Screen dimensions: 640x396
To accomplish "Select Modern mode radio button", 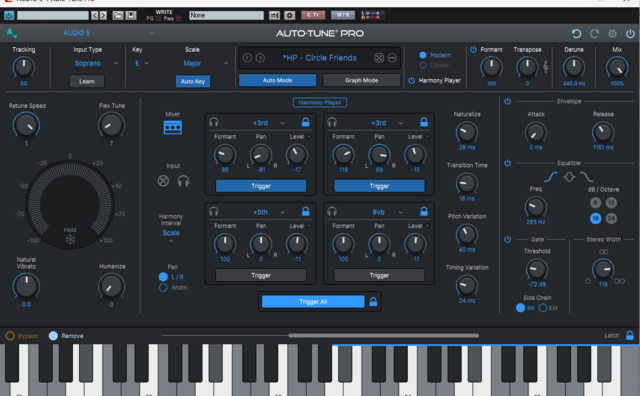I will [x=423, y=55].
